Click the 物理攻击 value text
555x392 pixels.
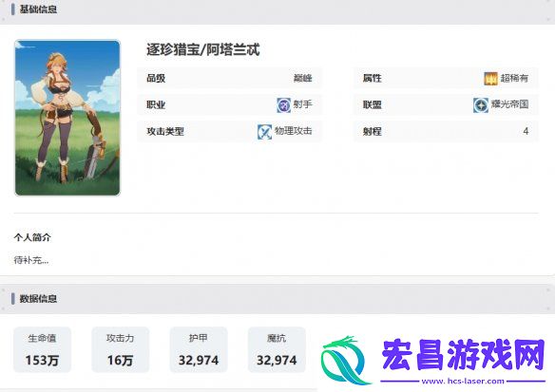click(x=294, y=131)
